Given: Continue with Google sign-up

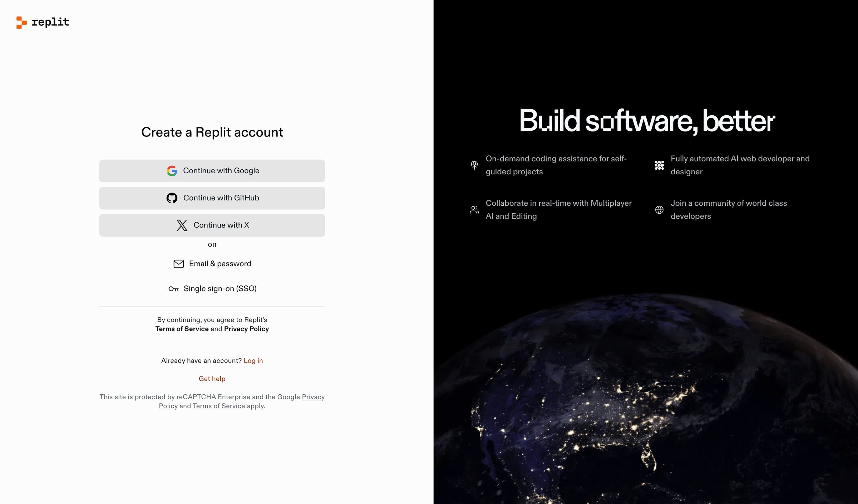Looking at the screenshot, I should (212, 171).
